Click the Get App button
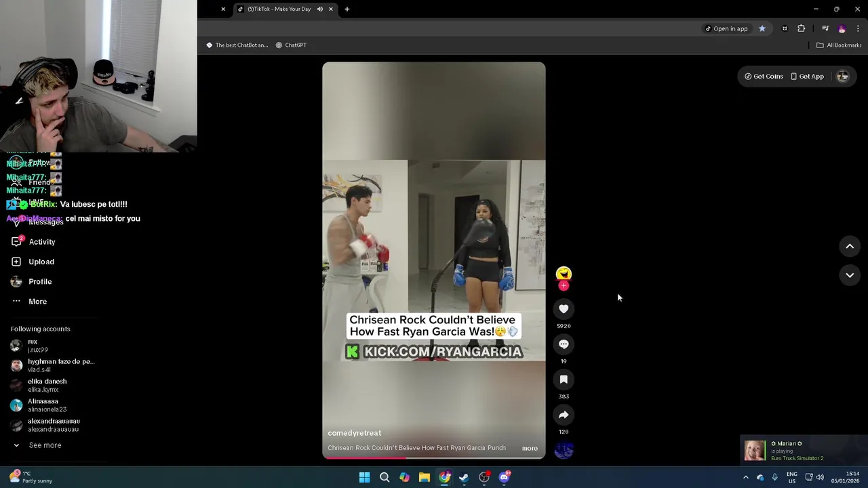 807,77
